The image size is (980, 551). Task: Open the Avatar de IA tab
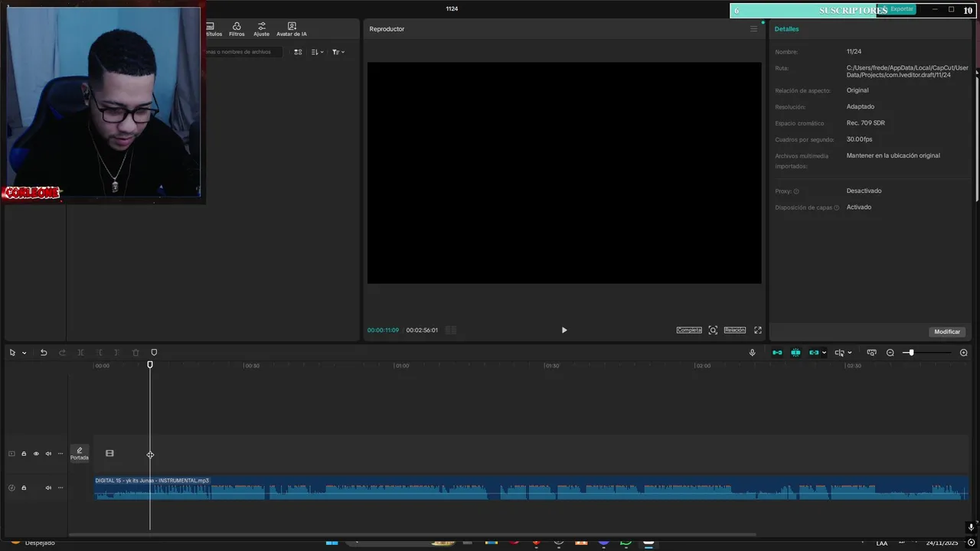pos(292,29)
